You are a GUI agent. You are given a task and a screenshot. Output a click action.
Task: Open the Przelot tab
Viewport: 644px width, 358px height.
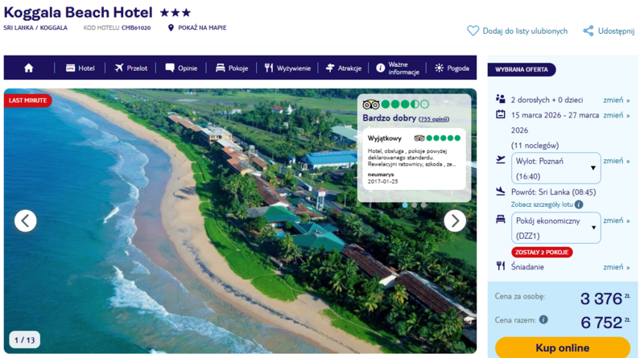pos(130,68)
